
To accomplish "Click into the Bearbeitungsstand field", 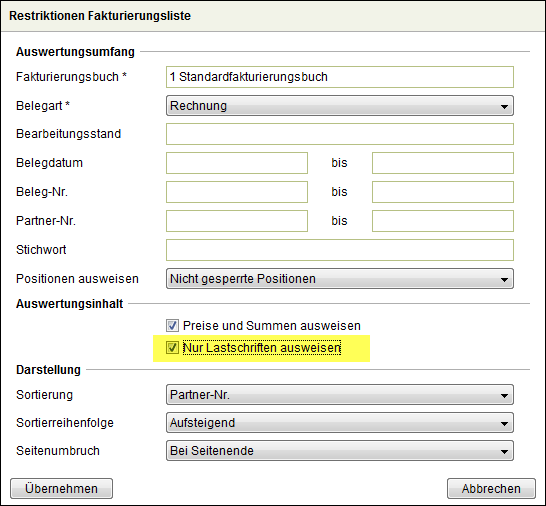I will tap(340, 134).
